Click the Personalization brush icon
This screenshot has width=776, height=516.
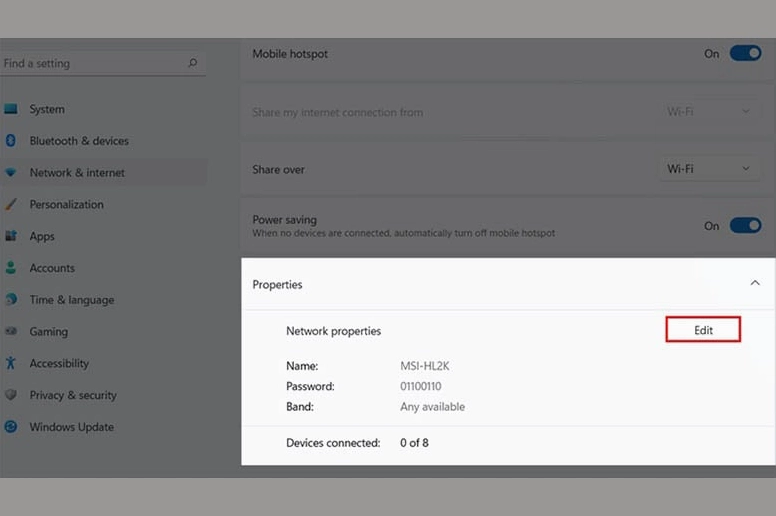click(x=11, y=204)
